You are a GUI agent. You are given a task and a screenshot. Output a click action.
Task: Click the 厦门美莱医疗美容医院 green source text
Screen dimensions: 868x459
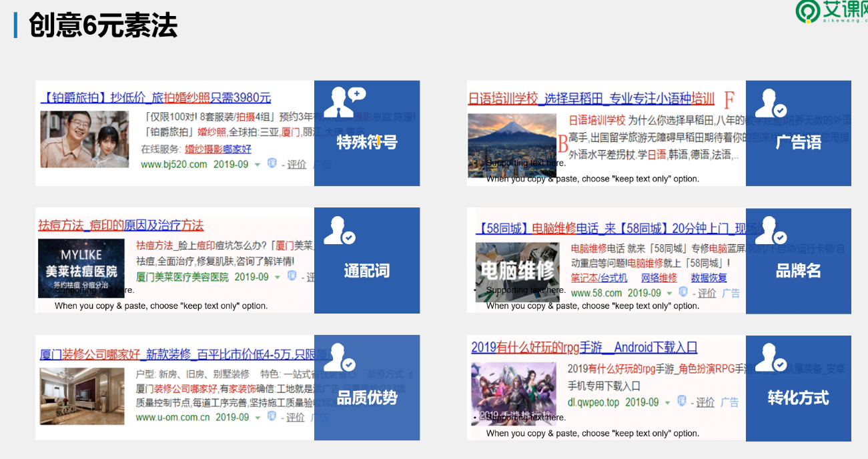point(182,277)
